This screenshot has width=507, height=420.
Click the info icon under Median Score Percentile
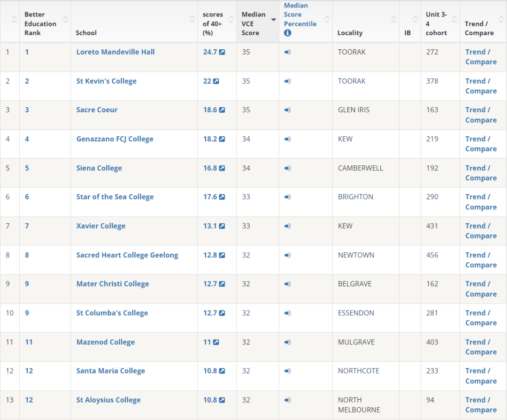[287, 33]
